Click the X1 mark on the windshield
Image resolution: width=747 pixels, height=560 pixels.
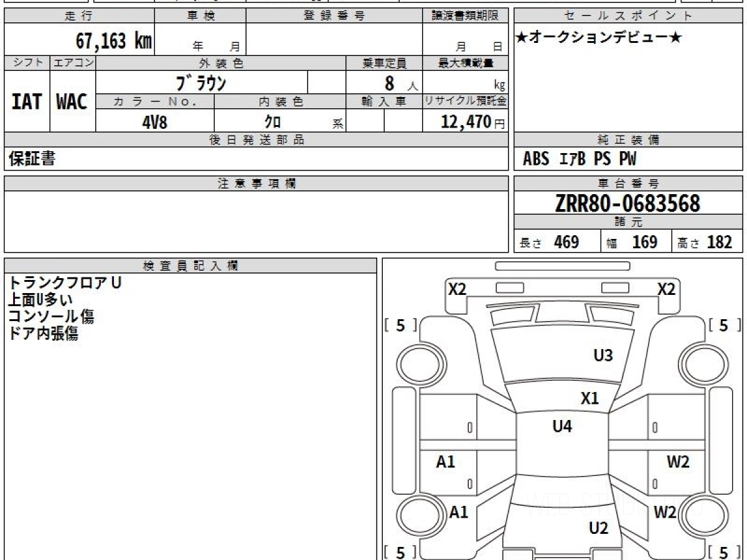590,398
